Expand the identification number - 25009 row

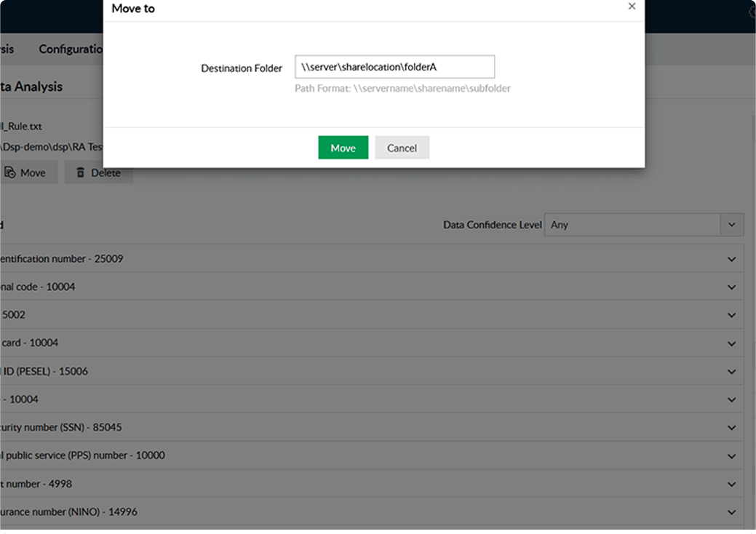[731, 259]
